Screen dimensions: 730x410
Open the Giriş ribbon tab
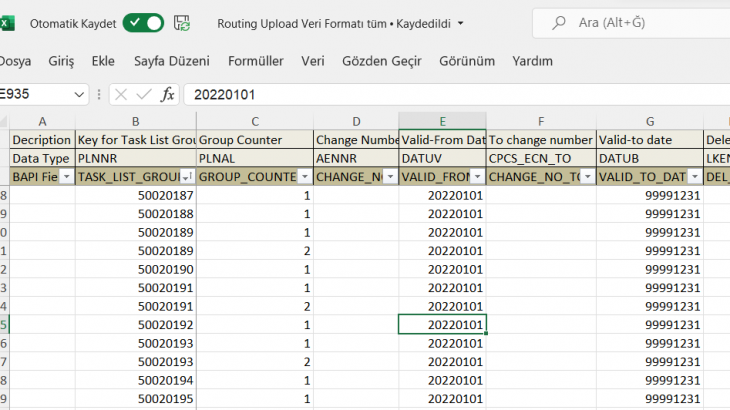point(61,61)
